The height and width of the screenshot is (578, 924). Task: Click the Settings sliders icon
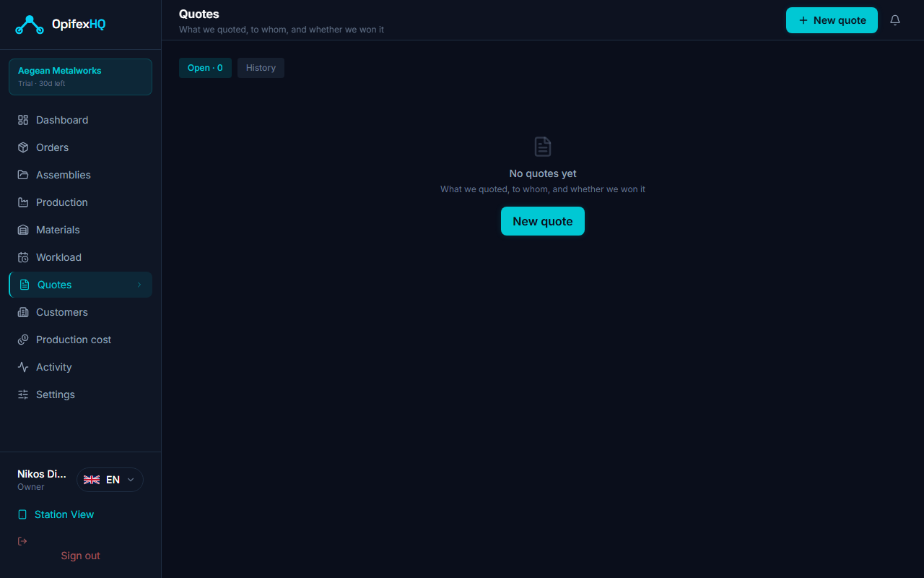tap(23, 394)
